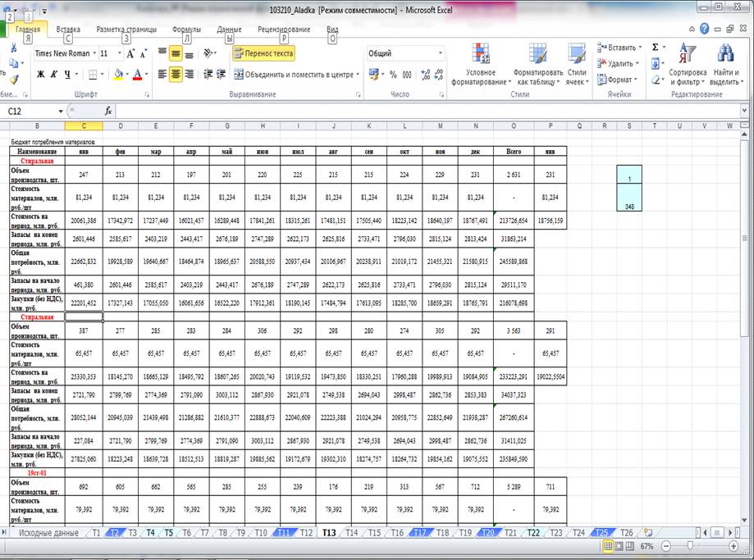Toggle Italic (К) formatting
The image size is (754, 560).
coord(54,75)
